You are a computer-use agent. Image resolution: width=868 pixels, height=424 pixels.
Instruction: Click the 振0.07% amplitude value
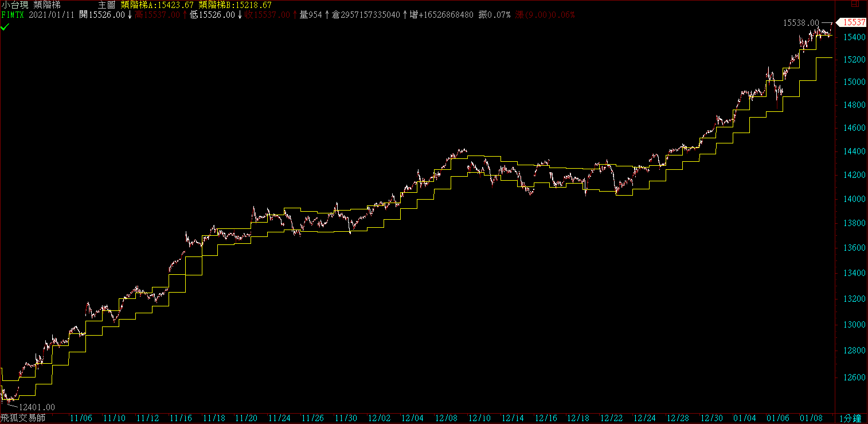(495, 14)
